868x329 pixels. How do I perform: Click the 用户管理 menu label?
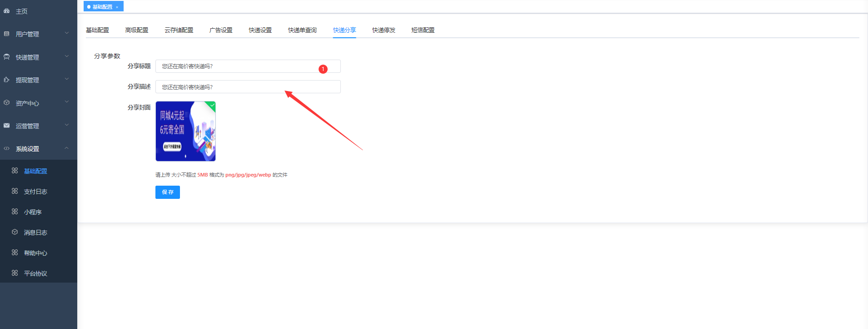click(27, 34)
